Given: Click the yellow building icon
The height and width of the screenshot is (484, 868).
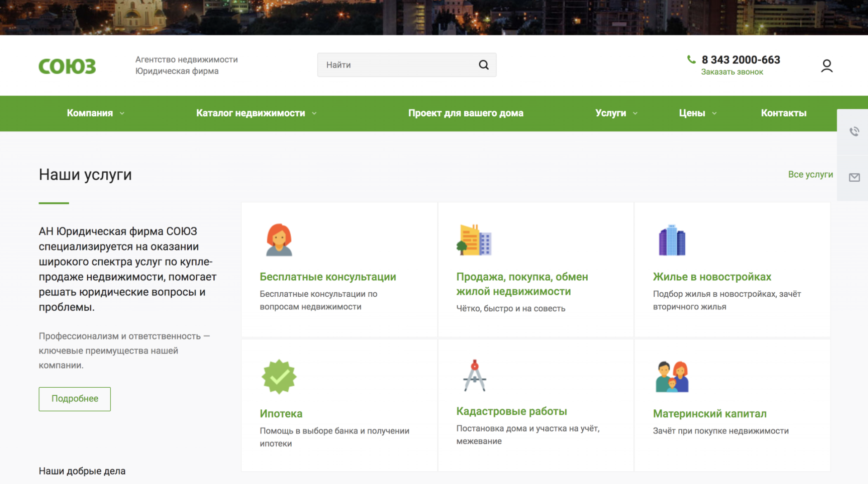Looking at the screenshot, I should click(x=474, y=240).
